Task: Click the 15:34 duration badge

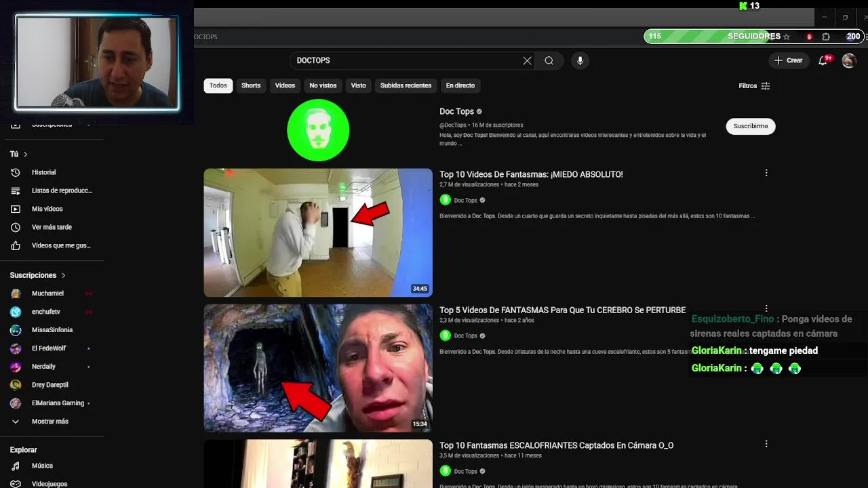Action: tap(420, 424)
